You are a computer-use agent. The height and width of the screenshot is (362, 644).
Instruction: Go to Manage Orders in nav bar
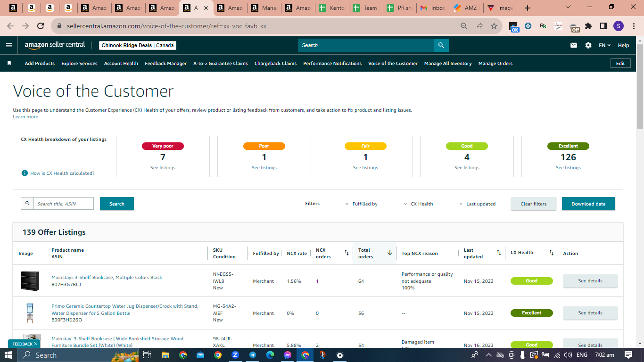pos(495,63)
